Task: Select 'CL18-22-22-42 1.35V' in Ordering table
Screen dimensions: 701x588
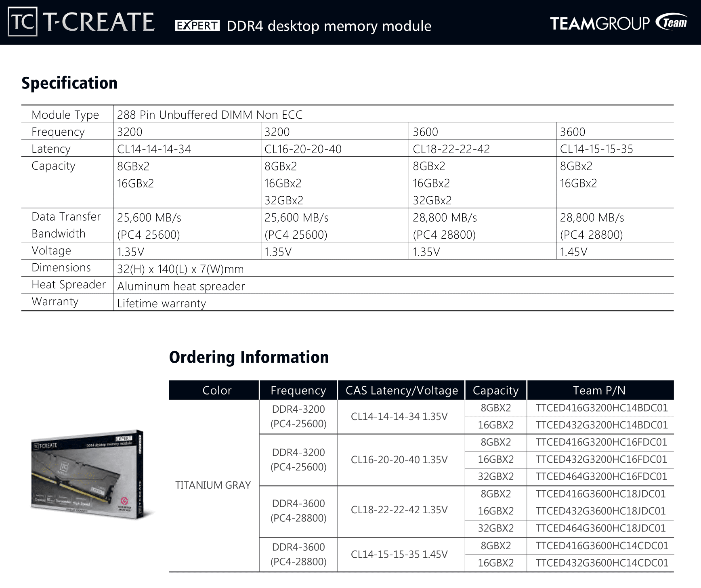Action: 399,510
